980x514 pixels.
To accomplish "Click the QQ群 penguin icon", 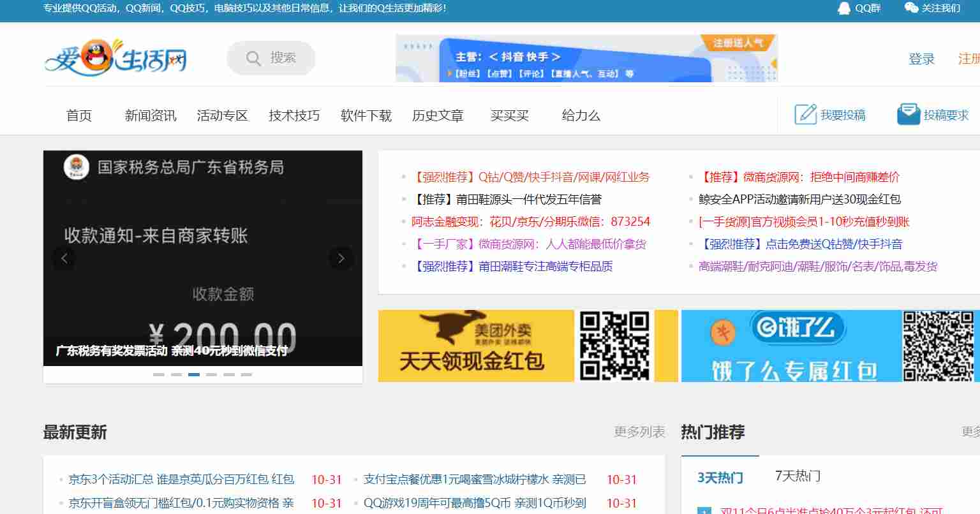I will tap(844, 8).
